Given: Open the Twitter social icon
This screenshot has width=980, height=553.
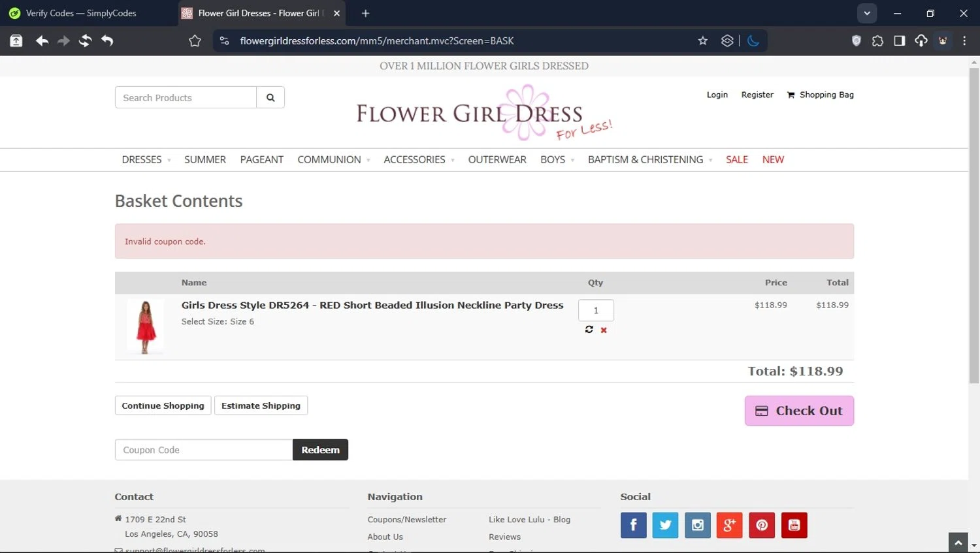Looking at the screenshot, I should tap(666, 525).
